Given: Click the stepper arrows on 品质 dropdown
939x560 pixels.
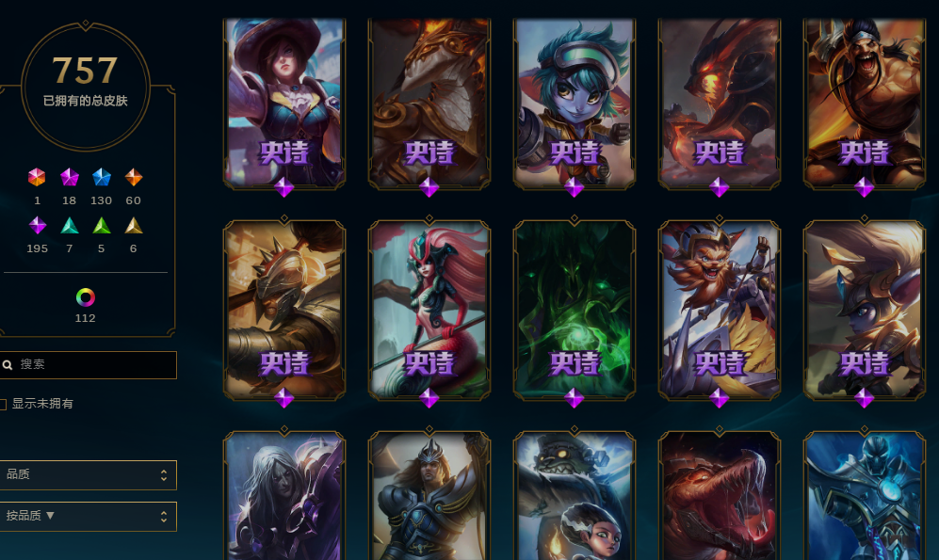Looking at the screenshot, I should pos(164,475).
